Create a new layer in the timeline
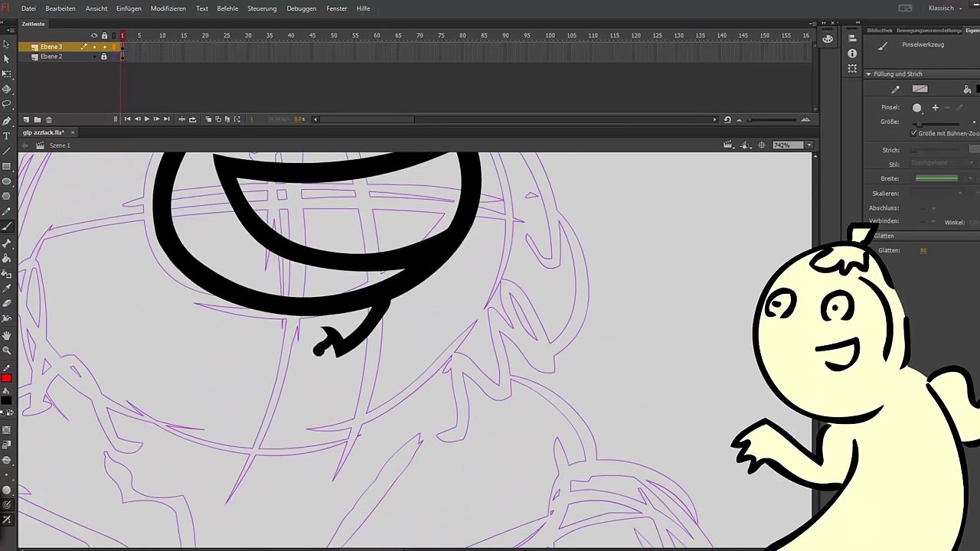 26,119
